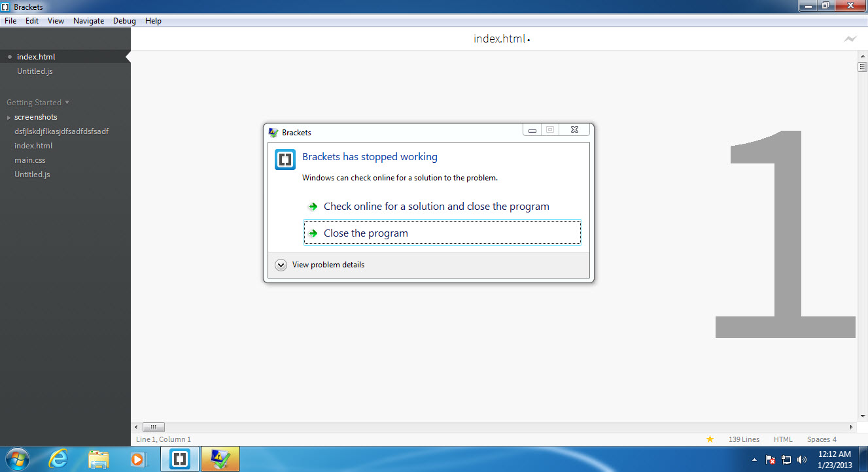The image size is (868, 472).
Task: Choose Close the program
Action: 442,233
